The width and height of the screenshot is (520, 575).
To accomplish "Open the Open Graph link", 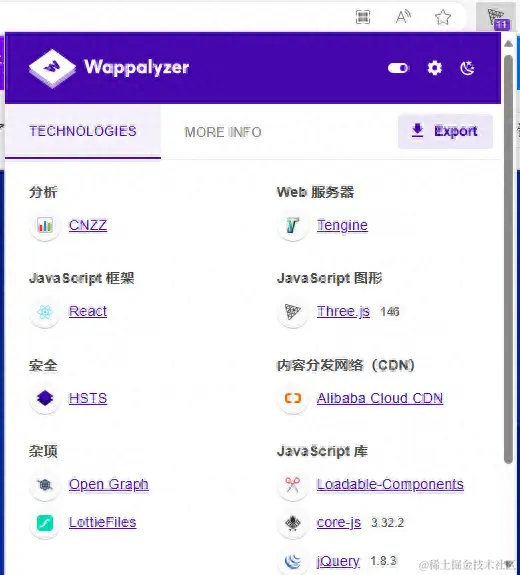I will pyautogui.click(x=109, y=484).
